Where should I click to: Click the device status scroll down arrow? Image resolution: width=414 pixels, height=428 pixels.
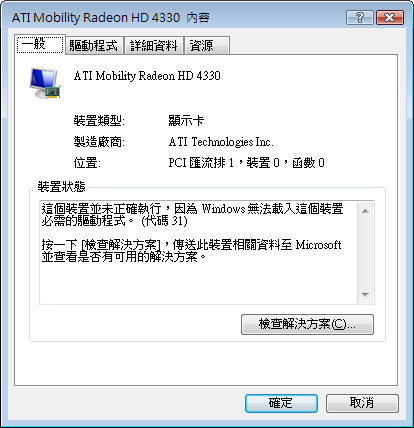(x=365, y=295)
